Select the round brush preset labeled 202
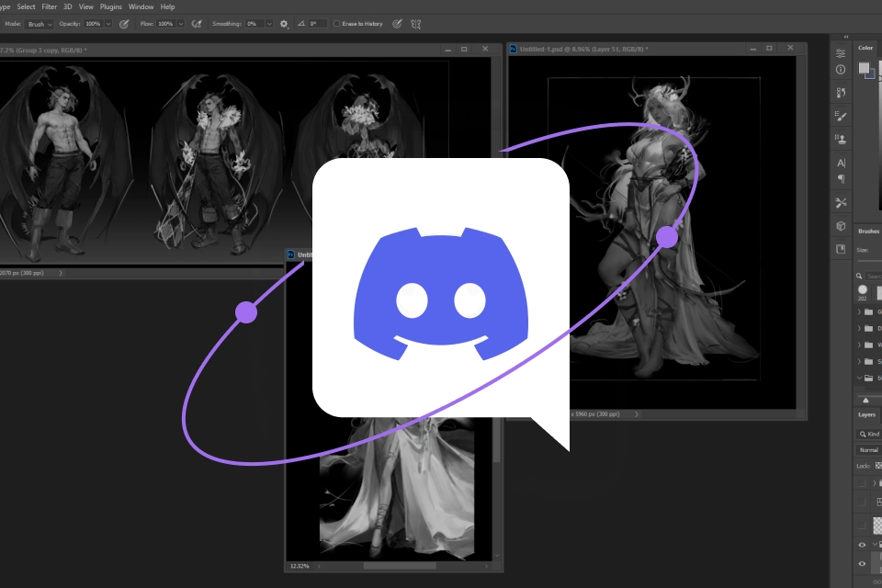The height and width of the screenshot is (588, 882). 863,291
